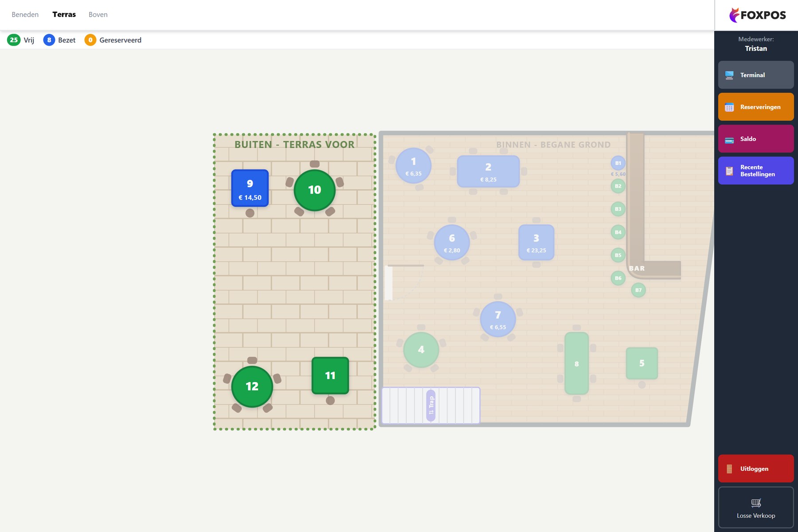Select the Trap staircase marker
The width and height of the screenshot is (798, 532).
[430, 405]
